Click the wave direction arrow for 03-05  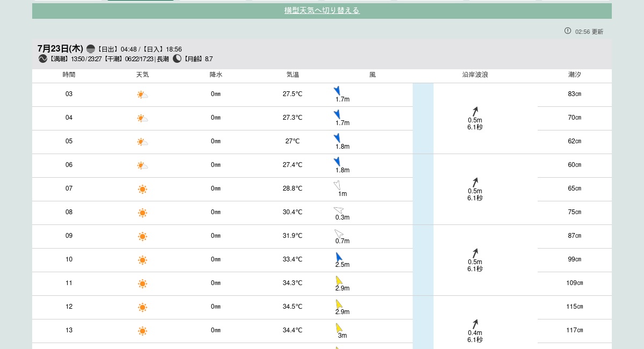475,111
